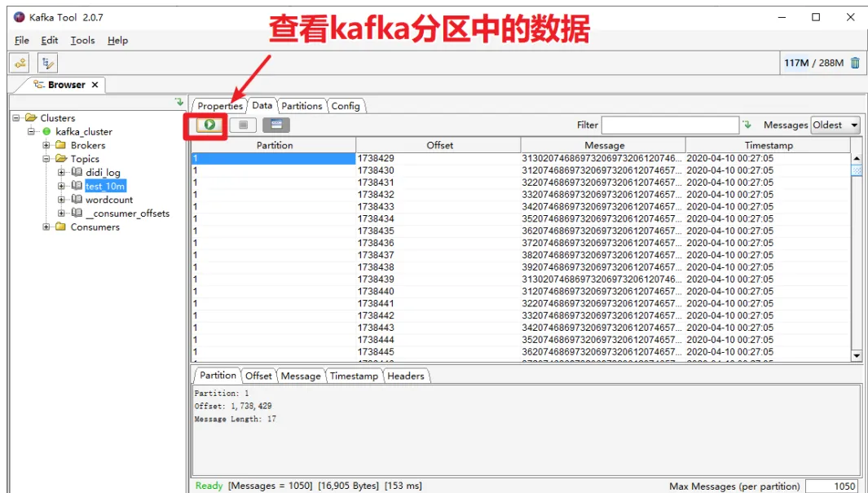868x493 pixels.
Task: Sort by the Timestamp column header
Action: coord(769,145)
